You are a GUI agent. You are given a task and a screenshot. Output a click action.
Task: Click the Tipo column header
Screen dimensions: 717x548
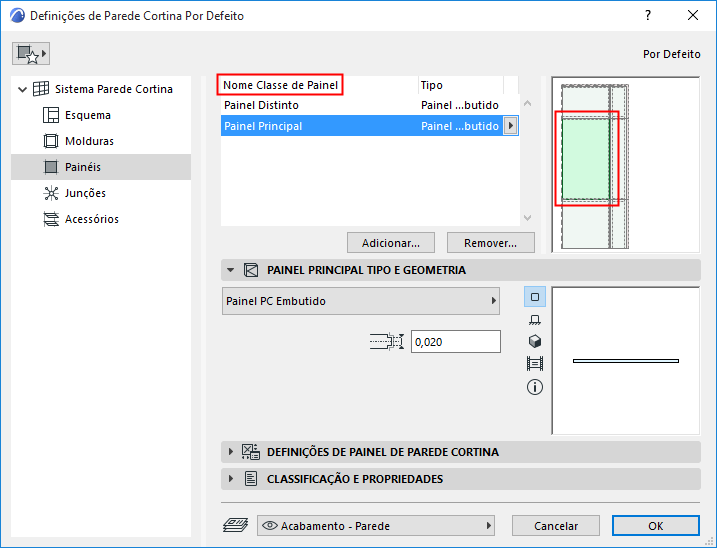(x=460, y=85)
